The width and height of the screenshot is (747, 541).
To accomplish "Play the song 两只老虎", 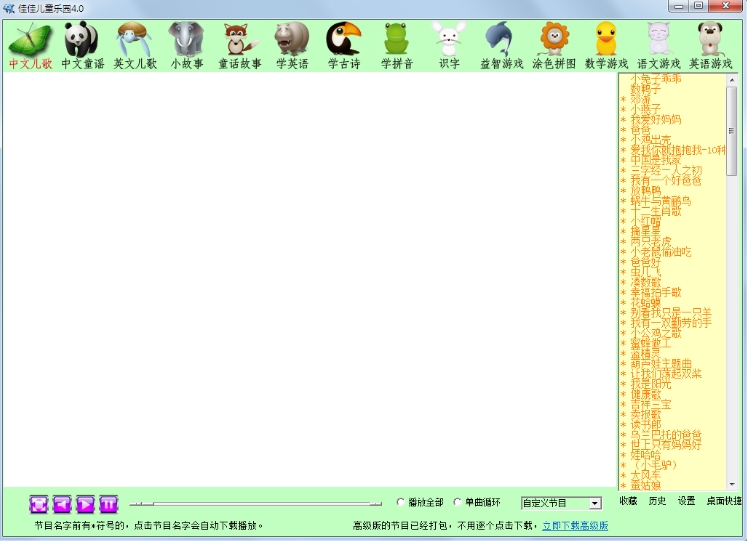I will (x=651, y=241).
